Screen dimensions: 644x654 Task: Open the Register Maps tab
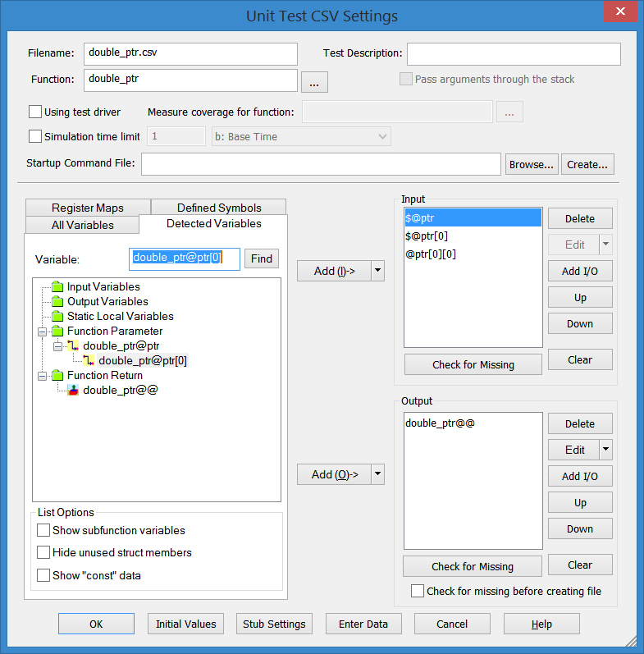click(87, 208)
